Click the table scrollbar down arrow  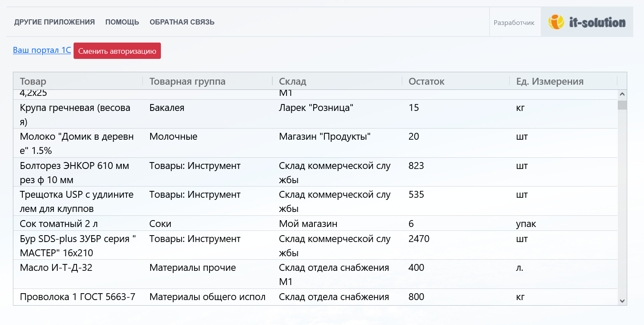click(x=622, y=300)
